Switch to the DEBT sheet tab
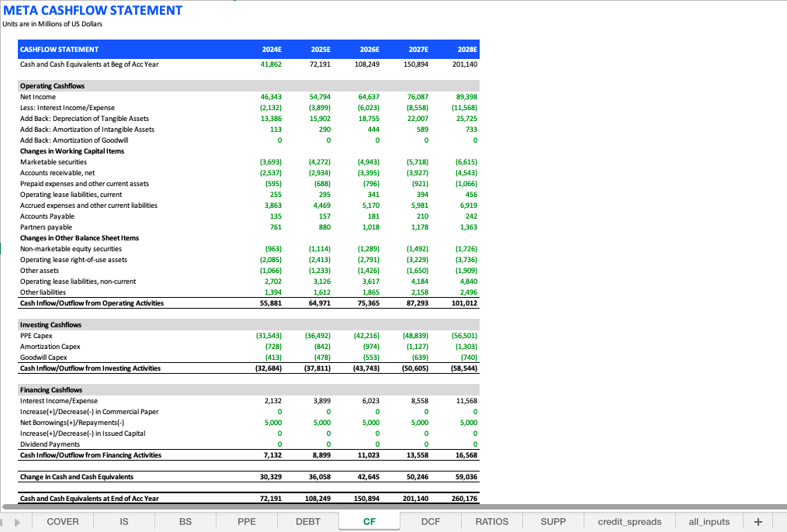The height and width of the screenshot is (532, 787). (307, 521)
